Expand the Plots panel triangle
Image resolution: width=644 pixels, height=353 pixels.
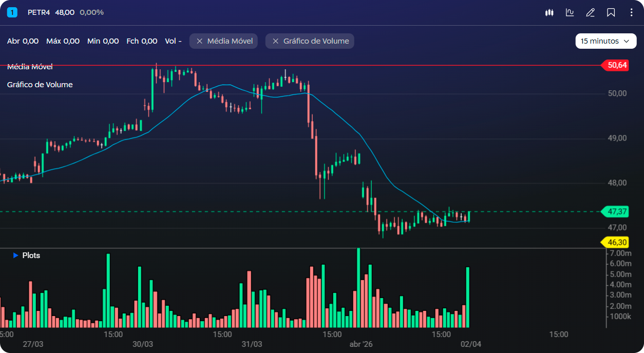pos(15,256)
